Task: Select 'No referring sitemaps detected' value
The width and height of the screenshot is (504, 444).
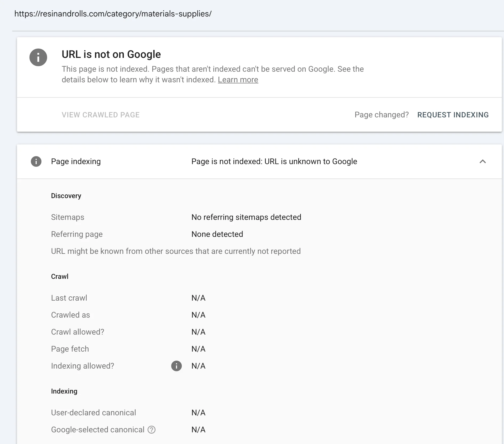Action: 246,217
